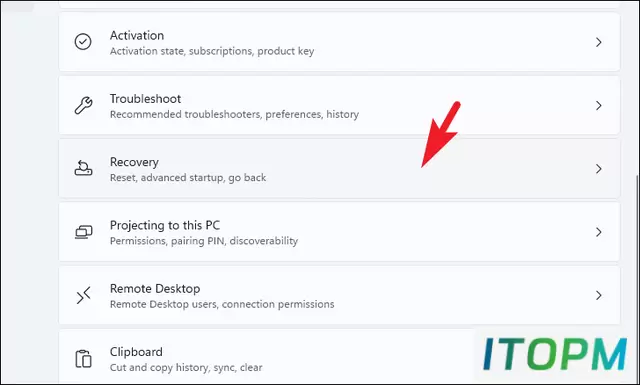Go to Recovery settings title
The image size is (640, 385).
point(134,162)
